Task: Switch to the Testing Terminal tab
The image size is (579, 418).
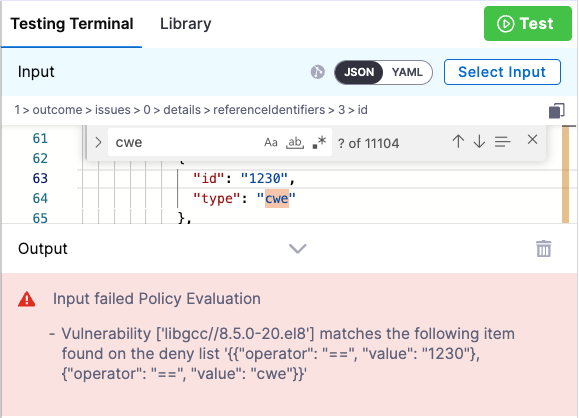Action: click(x=72, y=24)
